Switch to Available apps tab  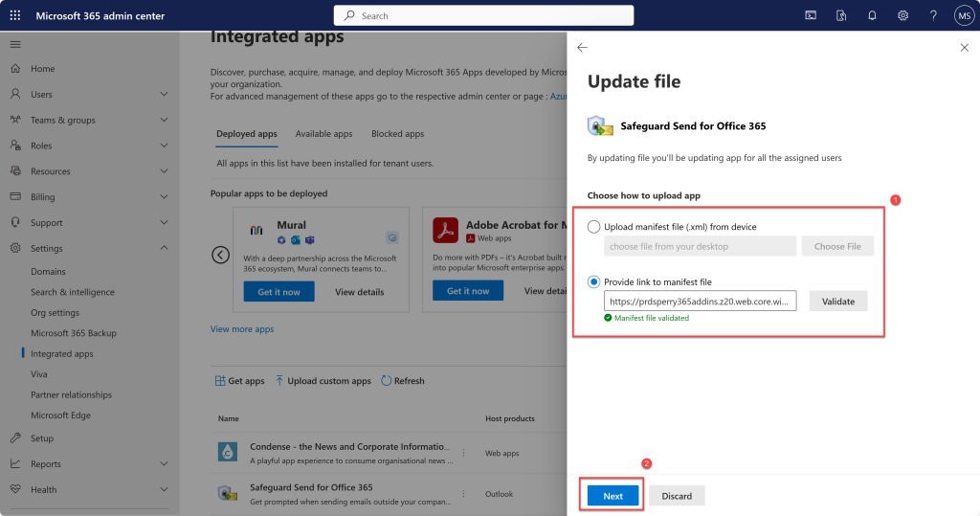323,134
